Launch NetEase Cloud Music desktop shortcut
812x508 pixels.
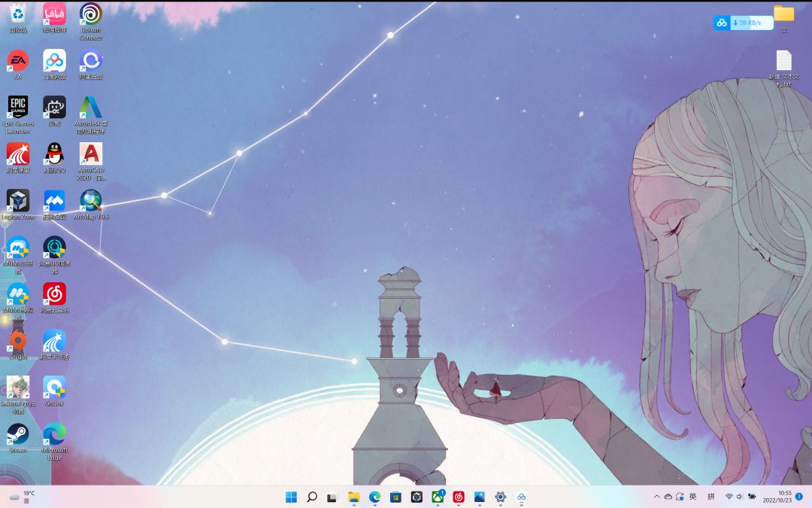[54, 297]
